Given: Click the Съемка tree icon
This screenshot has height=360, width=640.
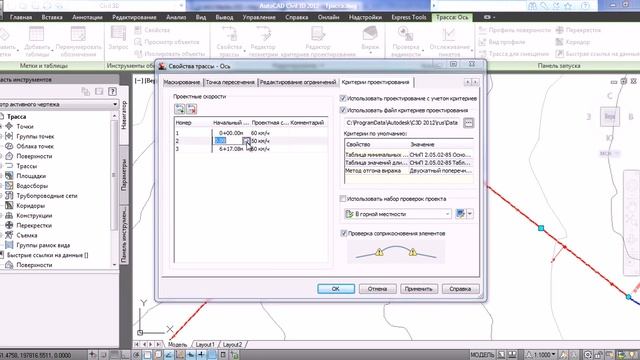Looking at the screenshot, I should tap(9, 235).
